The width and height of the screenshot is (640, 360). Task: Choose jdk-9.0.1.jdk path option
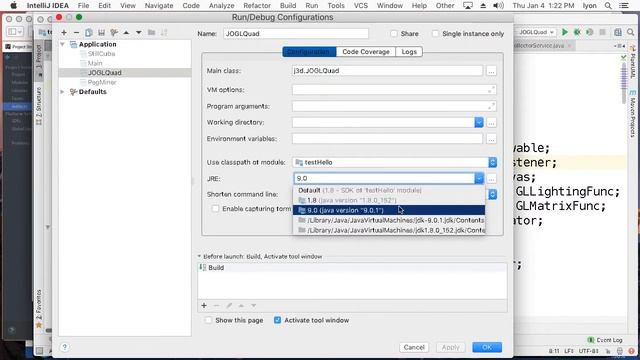click(x=389, y=220)
